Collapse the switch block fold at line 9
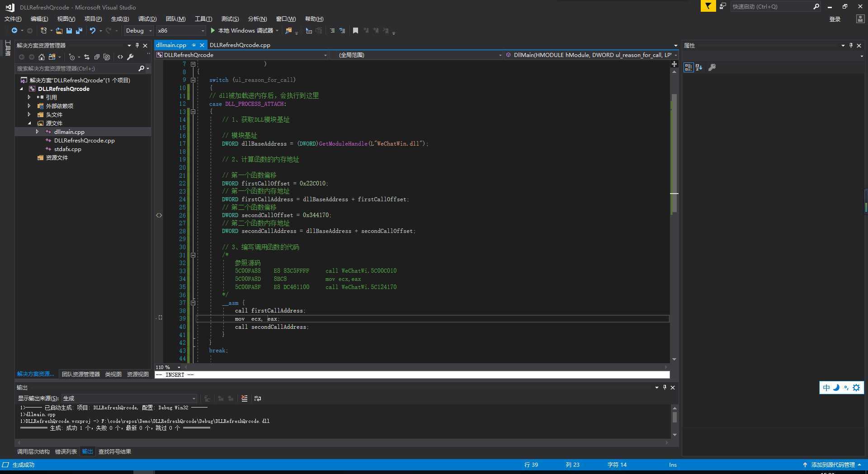 (x=193, y=80)
